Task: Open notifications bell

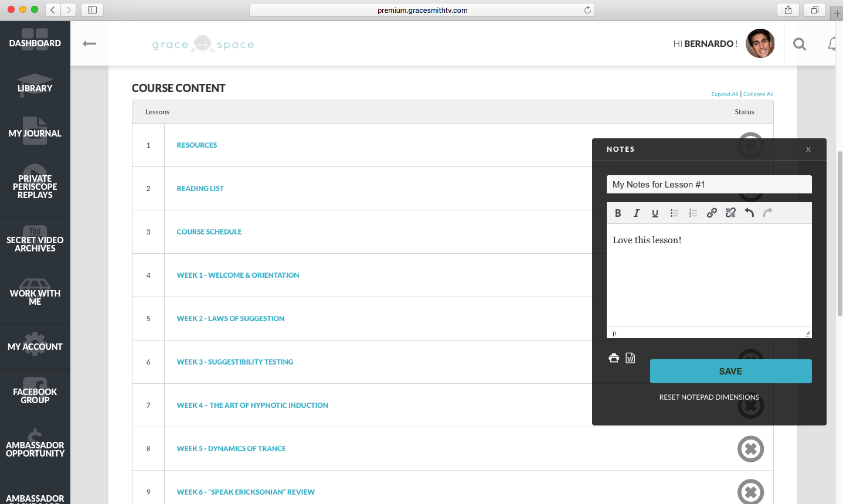Action: pos(832,44)
